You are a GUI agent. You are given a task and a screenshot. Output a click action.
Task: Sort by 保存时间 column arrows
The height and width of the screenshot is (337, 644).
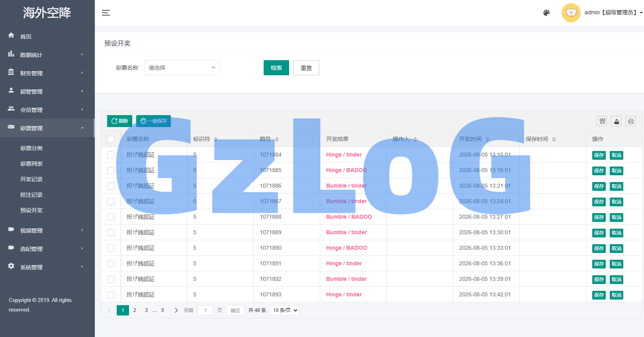[x=554, y=139]
